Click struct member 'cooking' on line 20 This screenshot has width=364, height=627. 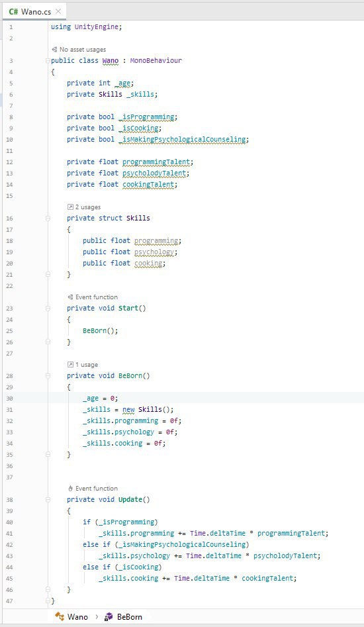click(x=148, y=263)
